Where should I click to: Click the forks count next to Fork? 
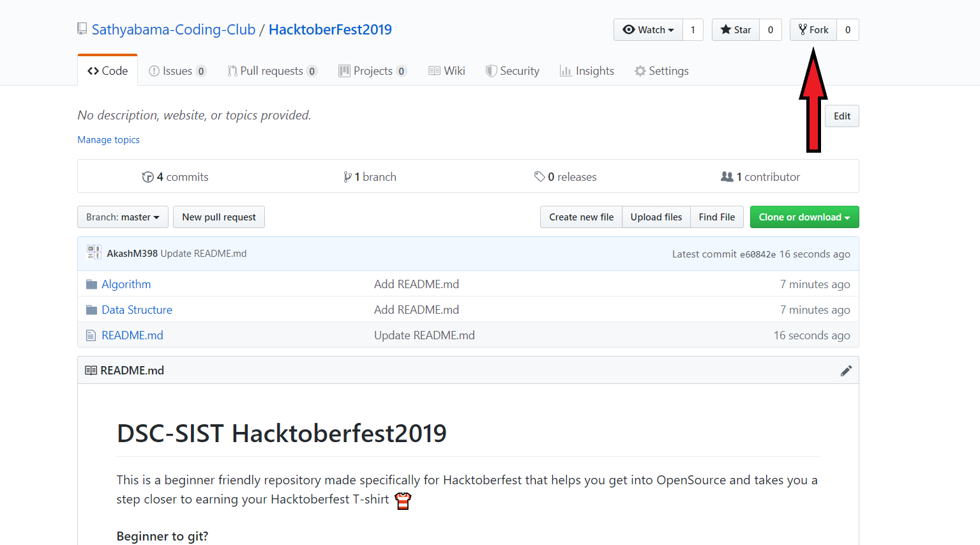click(848, 30)
